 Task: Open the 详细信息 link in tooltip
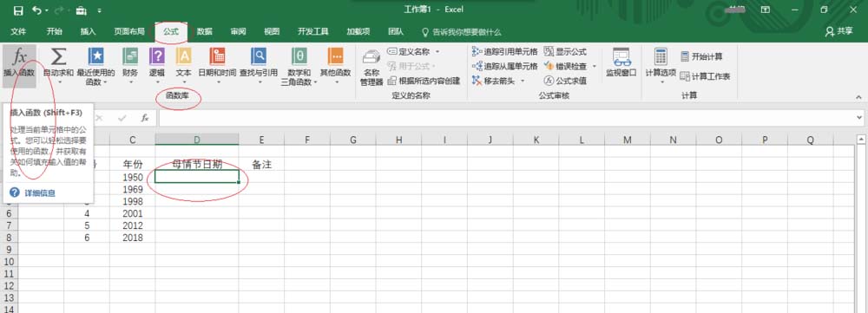click(x=40, y=193)
